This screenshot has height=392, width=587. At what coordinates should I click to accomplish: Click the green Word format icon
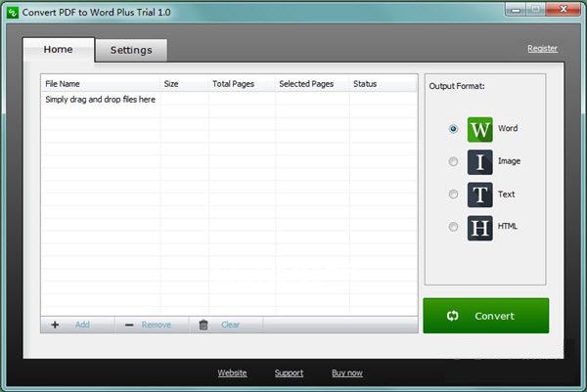point(480,129)
